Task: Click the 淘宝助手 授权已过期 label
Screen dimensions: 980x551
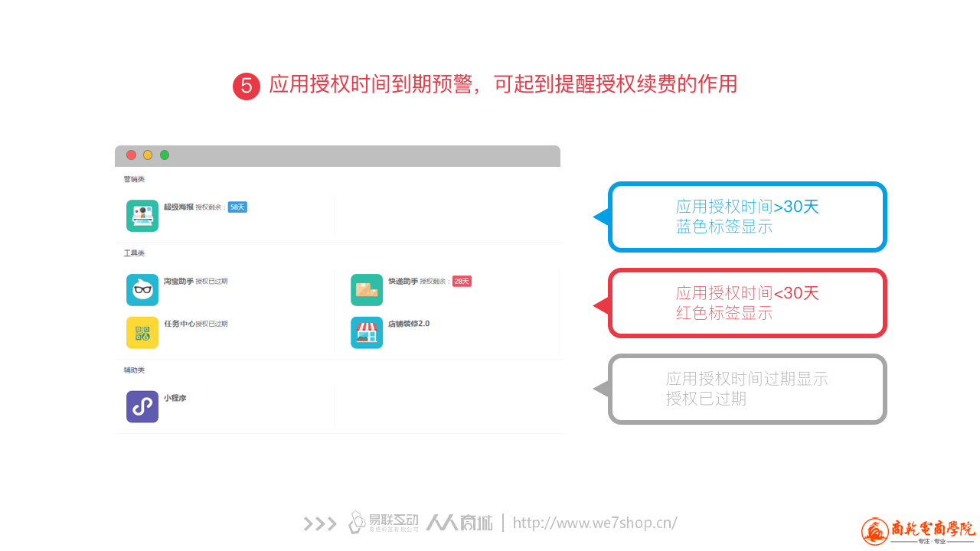Action: 211,282
